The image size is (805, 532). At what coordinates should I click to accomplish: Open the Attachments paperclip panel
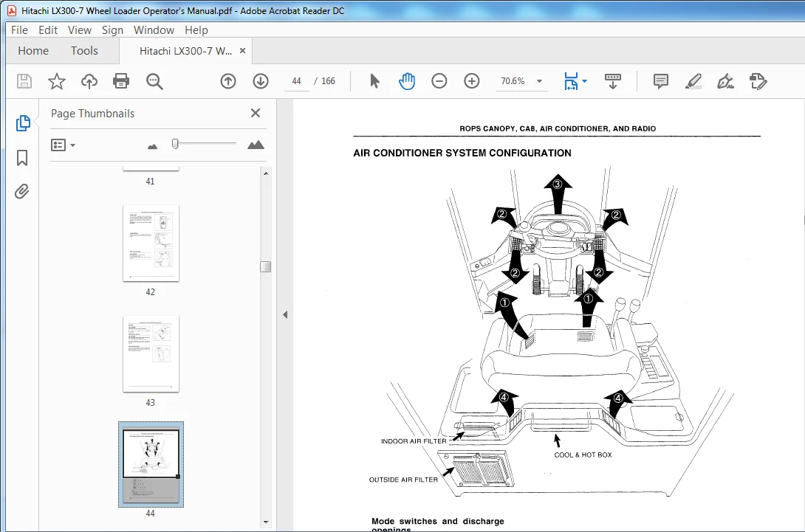coord(21,191)
